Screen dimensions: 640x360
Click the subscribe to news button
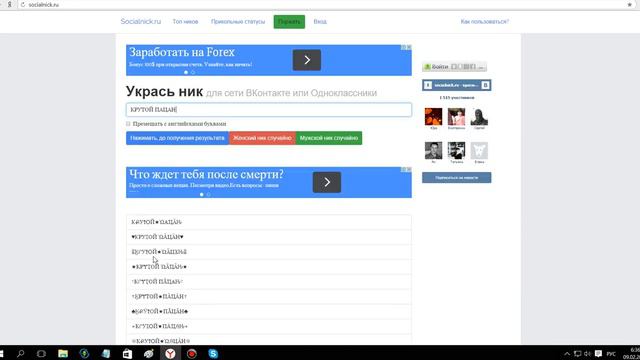pos(456,178)
